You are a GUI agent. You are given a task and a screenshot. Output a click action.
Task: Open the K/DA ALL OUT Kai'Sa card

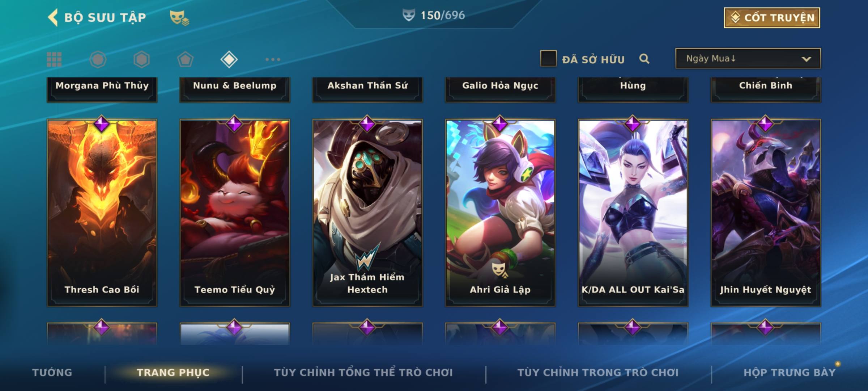(x=633, y=213)
